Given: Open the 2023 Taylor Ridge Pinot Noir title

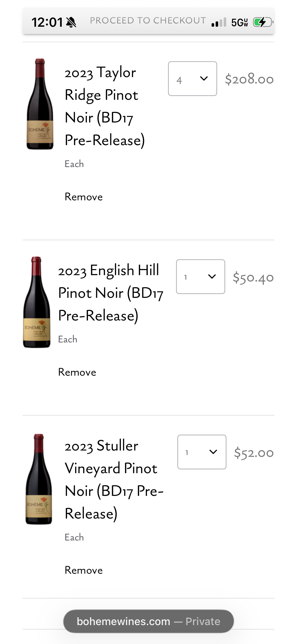Looking at the screenshot, I should tap(105, 106).
